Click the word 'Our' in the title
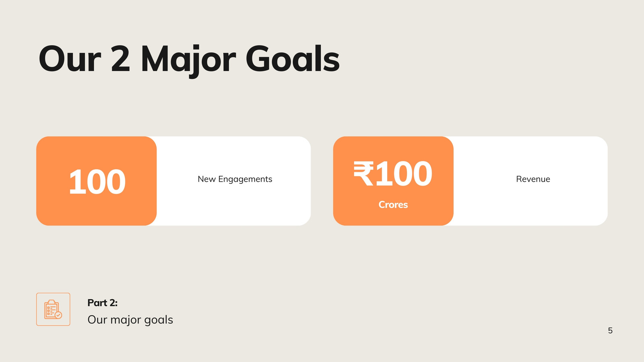The height and width of the screenshot is (362, 644). click(69, 60)
